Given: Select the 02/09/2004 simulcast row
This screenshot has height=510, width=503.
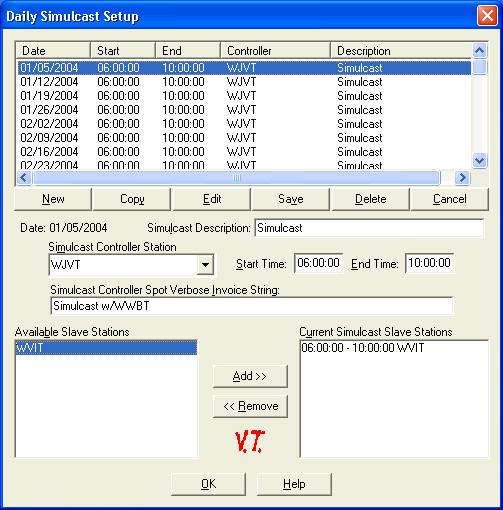Looking at the screenshot, I should pos(244,138).
